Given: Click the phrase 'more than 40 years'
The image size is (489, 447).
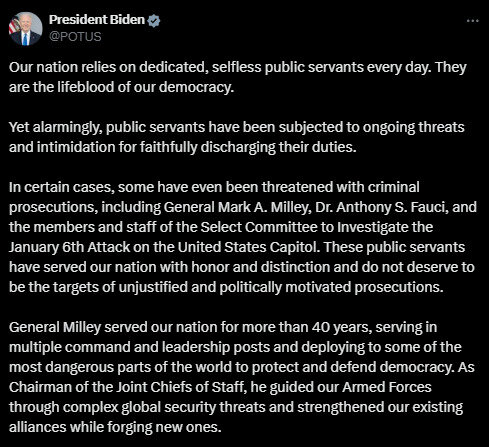Looking at the screenshot, I should pos(307,327).
